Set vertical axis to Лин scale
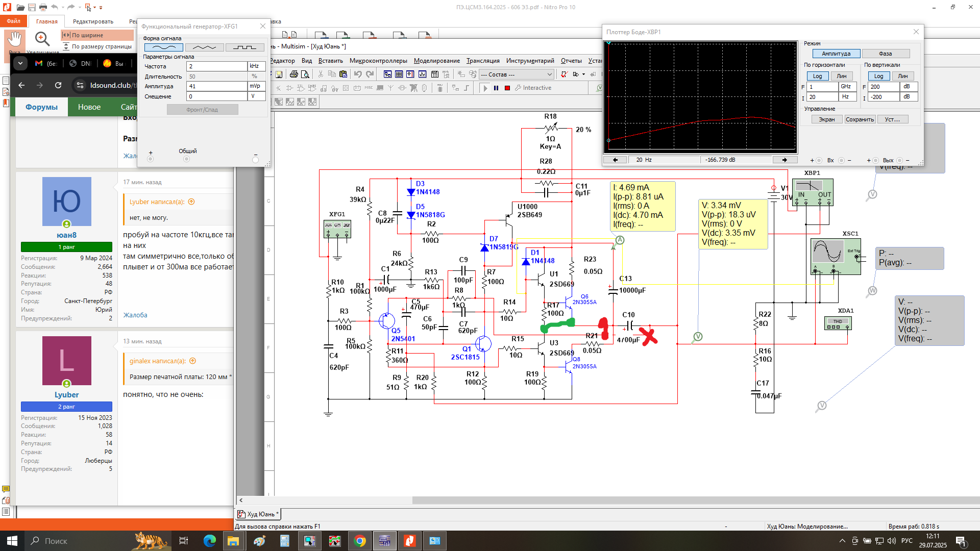 pos(902,76)
